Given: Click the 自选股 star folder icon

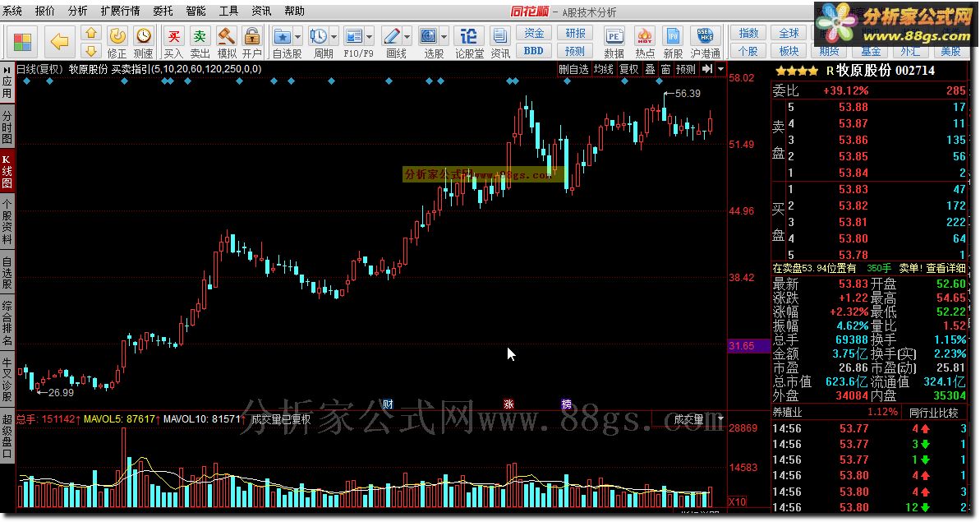Looking at the screenshot, I should (x=282, y=35).
